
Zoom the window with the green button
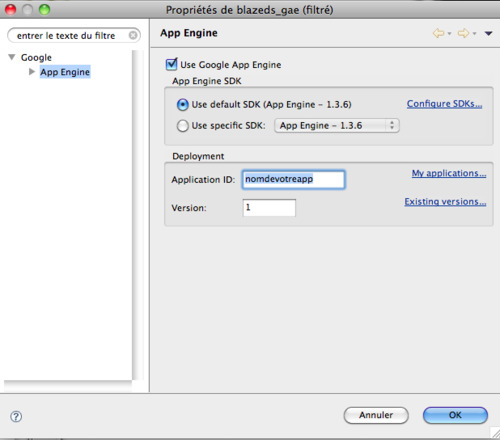point(44,10)
